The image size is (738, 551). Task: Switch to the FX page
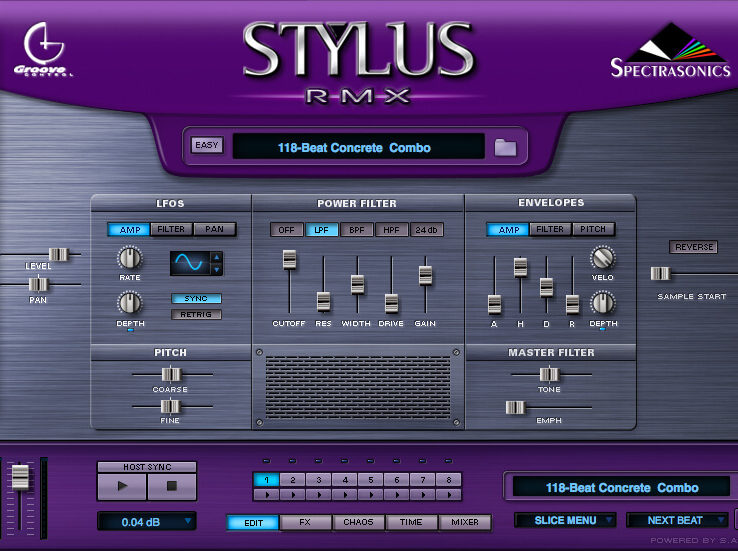pyautogui.click(x=305, y=522)
